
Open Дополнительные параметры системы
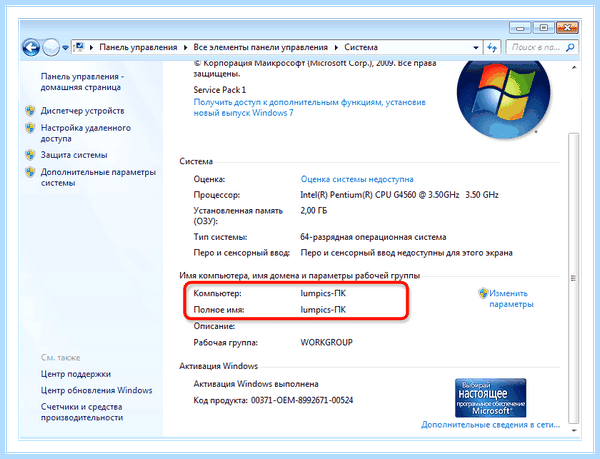click(x=98, y=177)
